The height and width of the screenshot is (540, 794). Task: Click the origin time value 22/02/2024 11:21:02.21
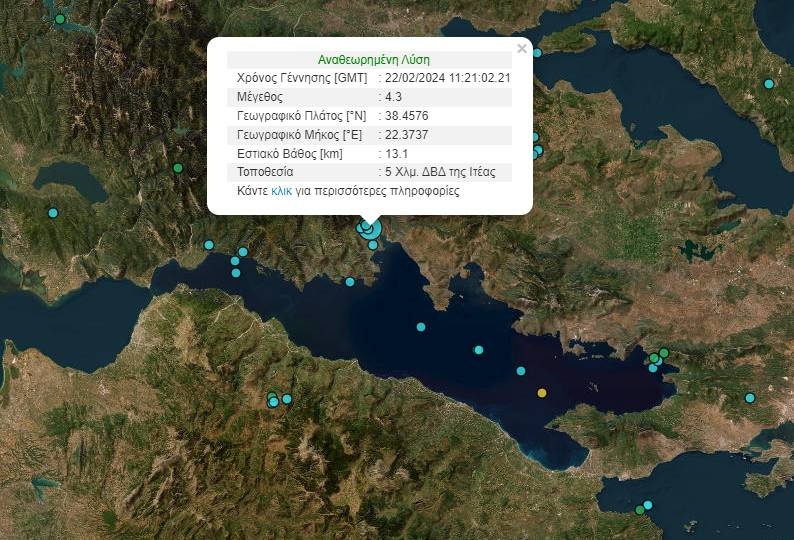452,78
